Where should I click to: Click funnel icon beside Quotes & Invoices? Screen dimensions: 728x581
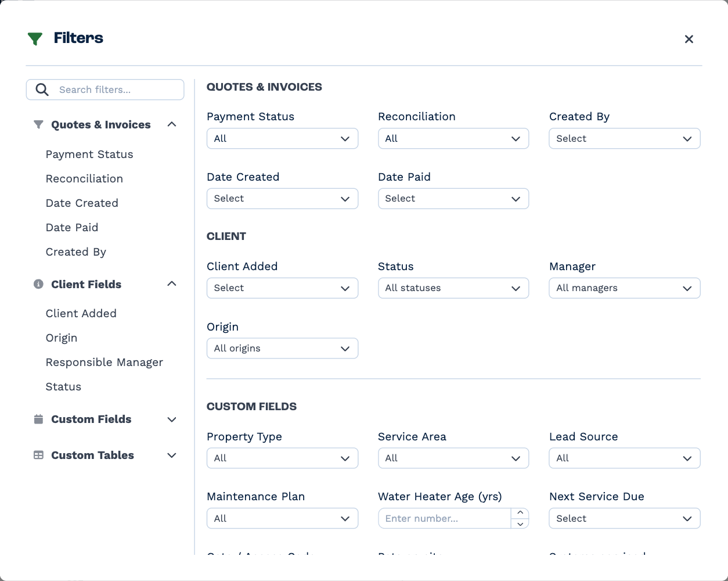(38, 124)
